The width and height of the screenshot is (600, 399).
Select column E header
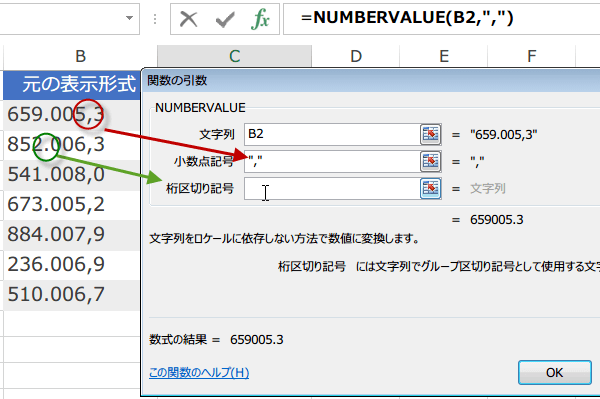click(444, 56)
